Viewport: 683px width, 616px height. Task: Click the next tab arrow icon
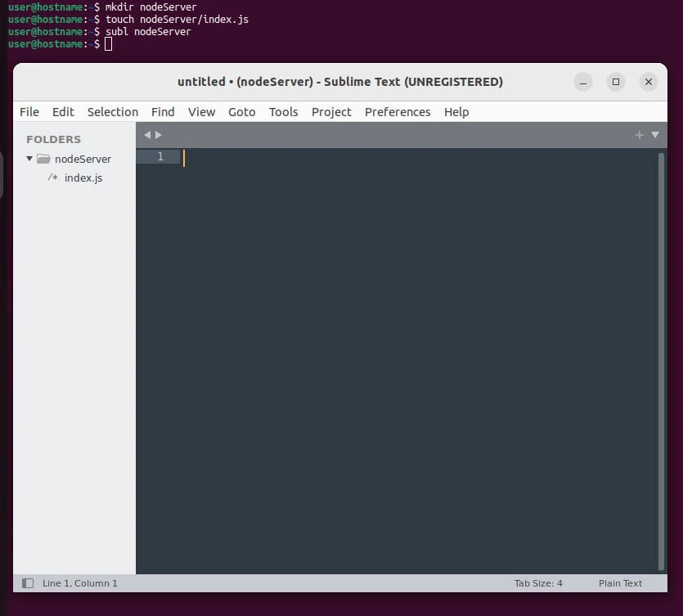coord(159,135)
